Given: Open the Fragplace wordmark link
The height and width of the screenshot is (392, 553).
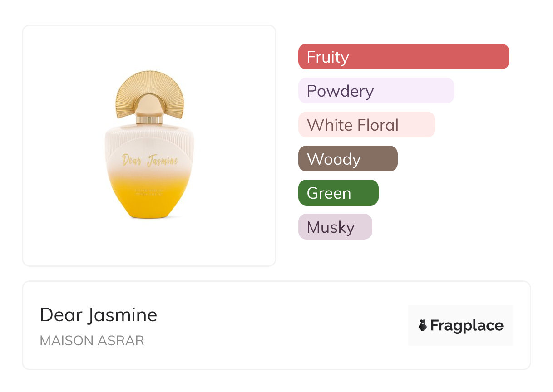Looking at the screenshot, I should point(467,325).
